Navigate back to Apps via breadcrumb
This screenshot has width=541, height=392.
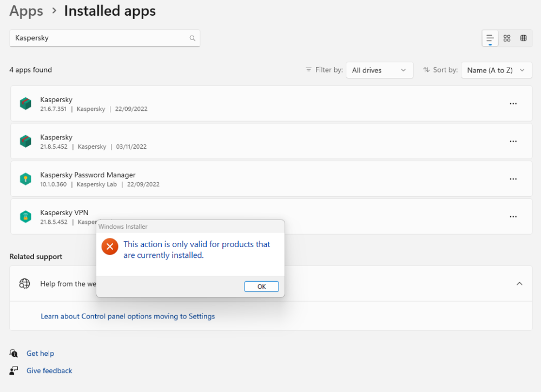click(26, 11)
